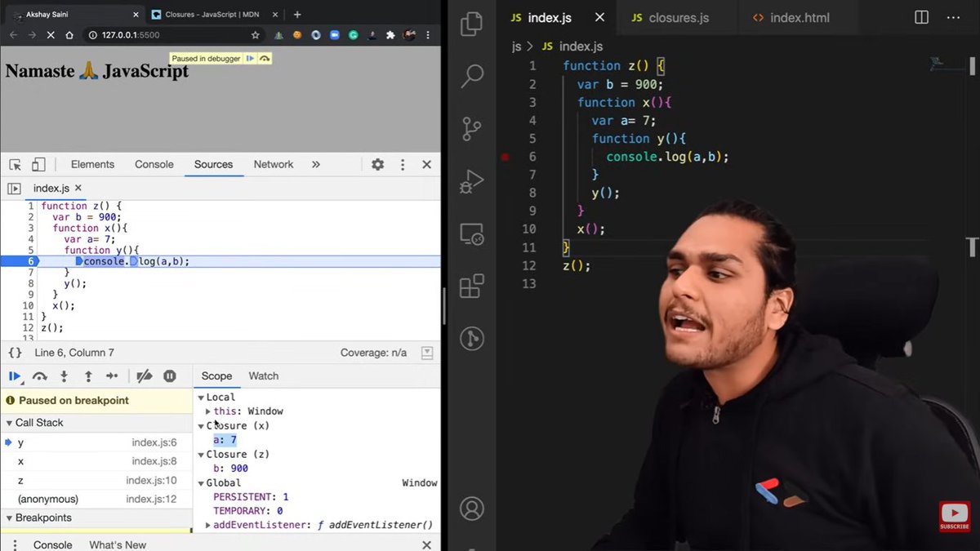Switch to the Elements tab
This screenshot has width=980, height=551.
[92, 164]
